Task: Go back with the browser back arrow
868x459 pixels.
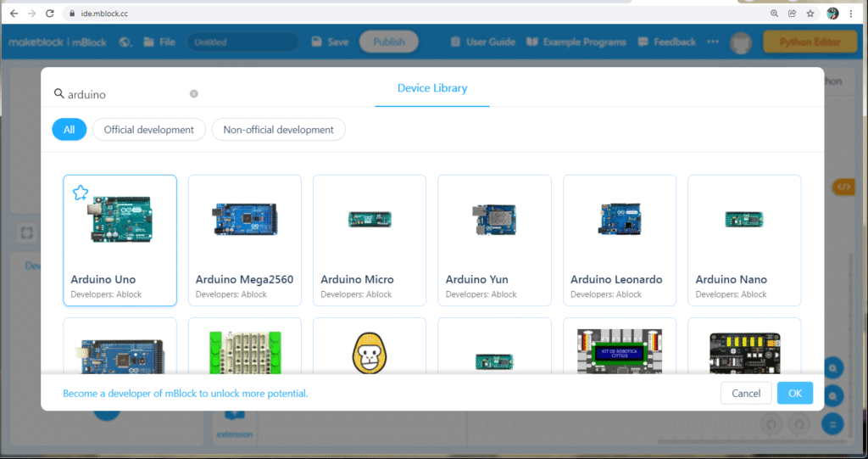Action: [14, 14]
